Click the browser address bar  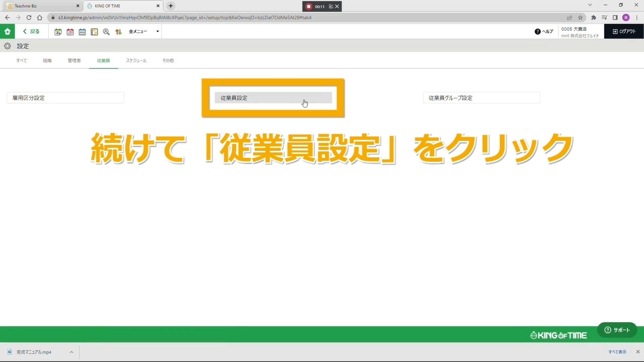click(x=302, y=18)
